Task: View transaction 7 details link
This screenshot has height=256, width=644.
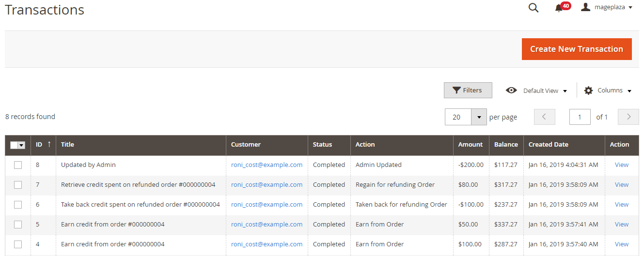Action: [621, 185]
